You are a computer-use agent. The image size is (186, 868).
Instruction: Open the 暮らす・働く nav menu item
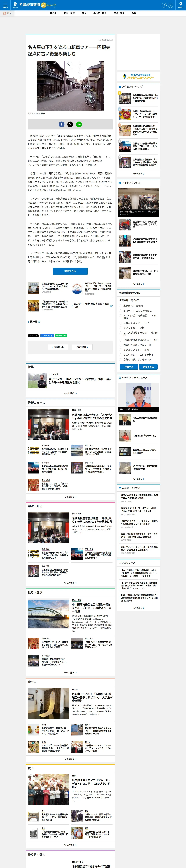[100, 13]
